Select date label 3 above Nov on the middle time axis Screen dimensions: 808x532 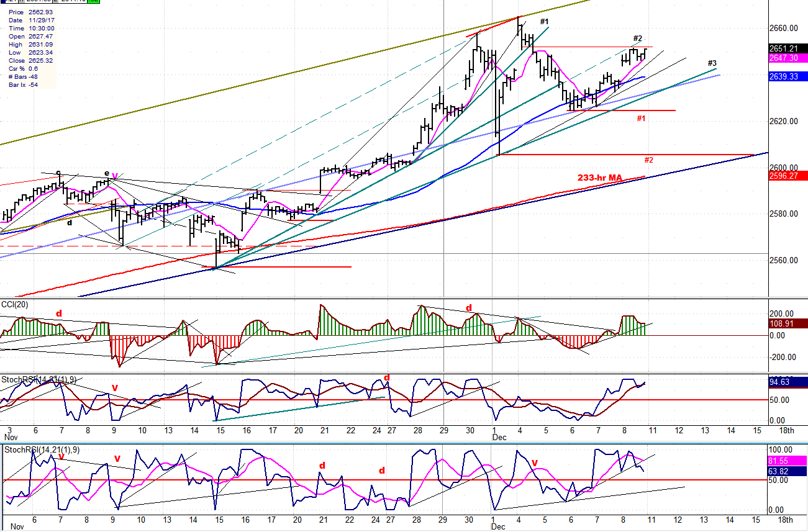click(x=10, y=431)
